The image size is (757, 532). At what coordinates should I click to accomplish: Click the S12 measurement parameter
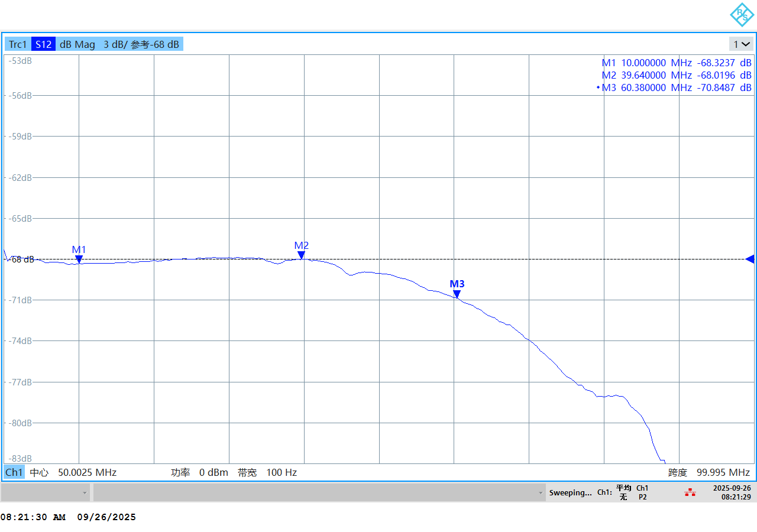tap(43, 44)
